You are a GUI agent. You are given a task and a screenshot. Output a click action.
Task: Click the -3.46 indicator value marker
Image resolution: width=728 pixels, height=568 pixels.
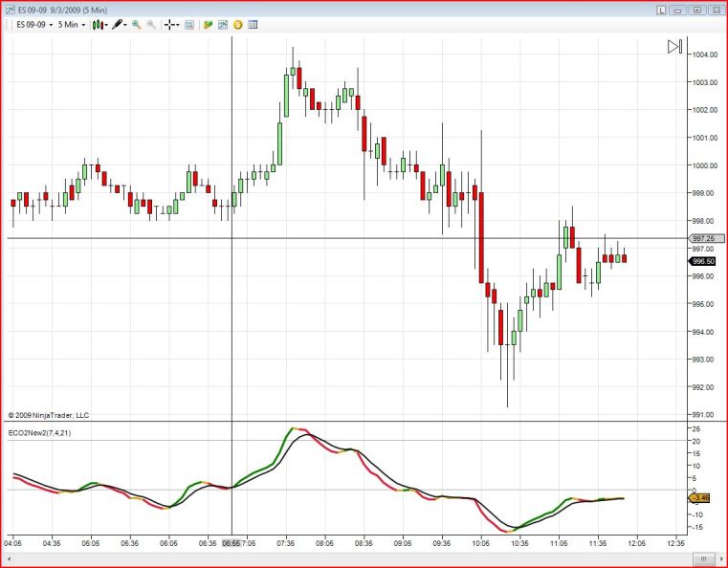[x=699, y=498]
